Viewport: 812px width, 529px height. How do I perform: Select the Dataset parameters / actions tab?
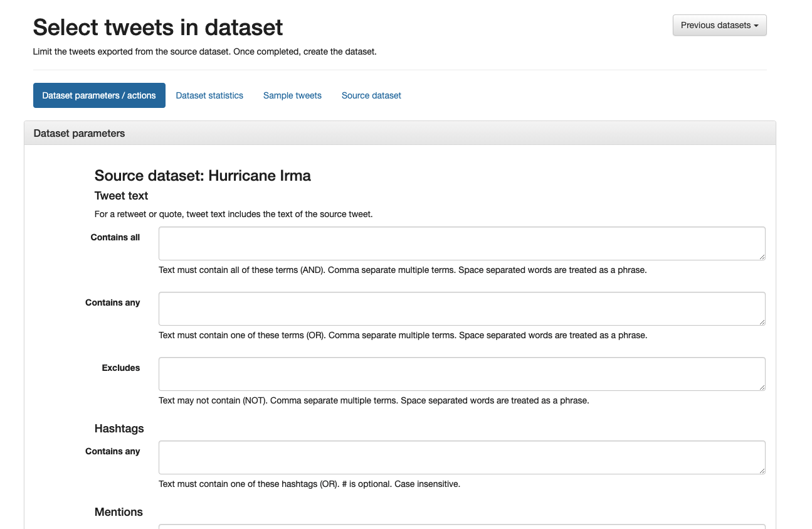click(x=99, y=95)
